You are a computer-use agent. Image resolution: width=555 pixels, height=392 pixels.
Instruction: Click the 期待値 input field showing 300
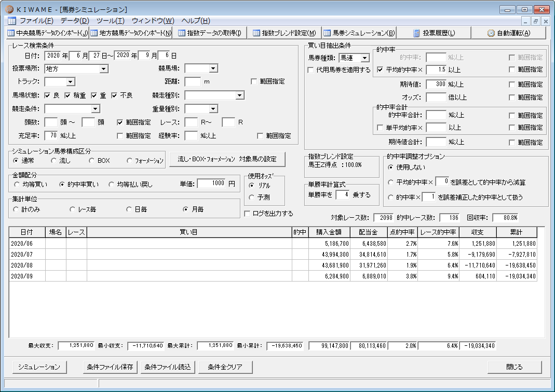[436, 84]
